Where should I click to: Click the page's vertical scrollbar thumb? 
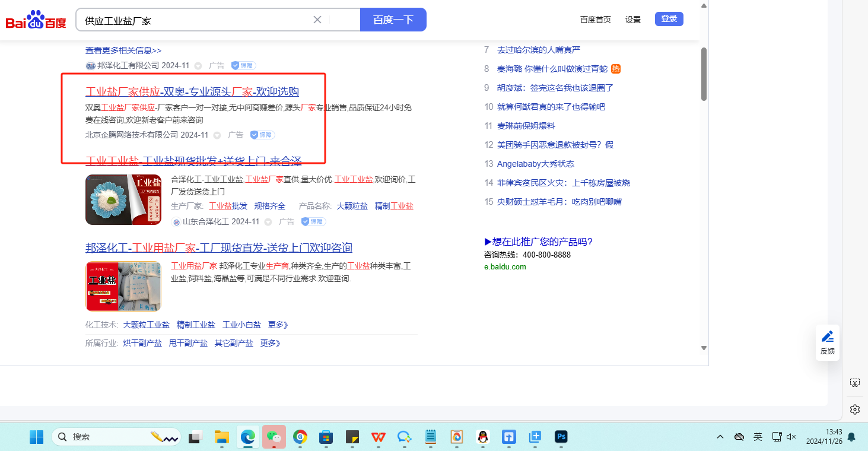click(x=704, y=74)
